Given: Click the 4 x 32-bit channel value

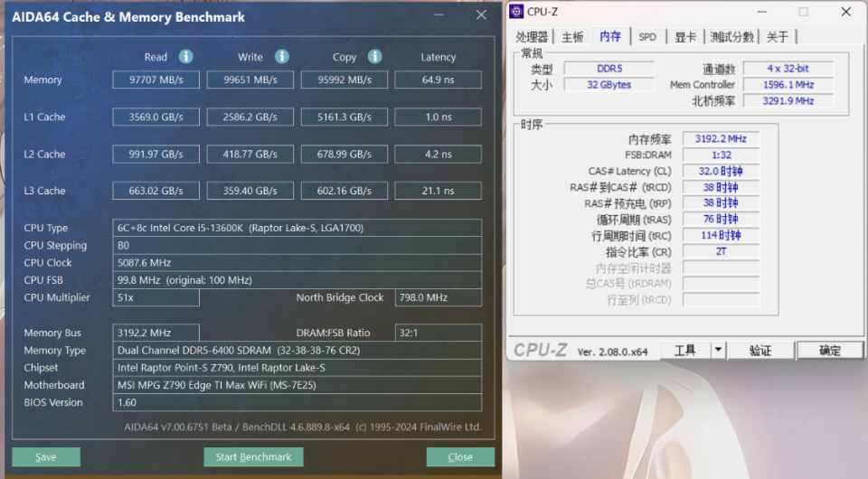Looking at the screenshot, I should tap(788, 69).
